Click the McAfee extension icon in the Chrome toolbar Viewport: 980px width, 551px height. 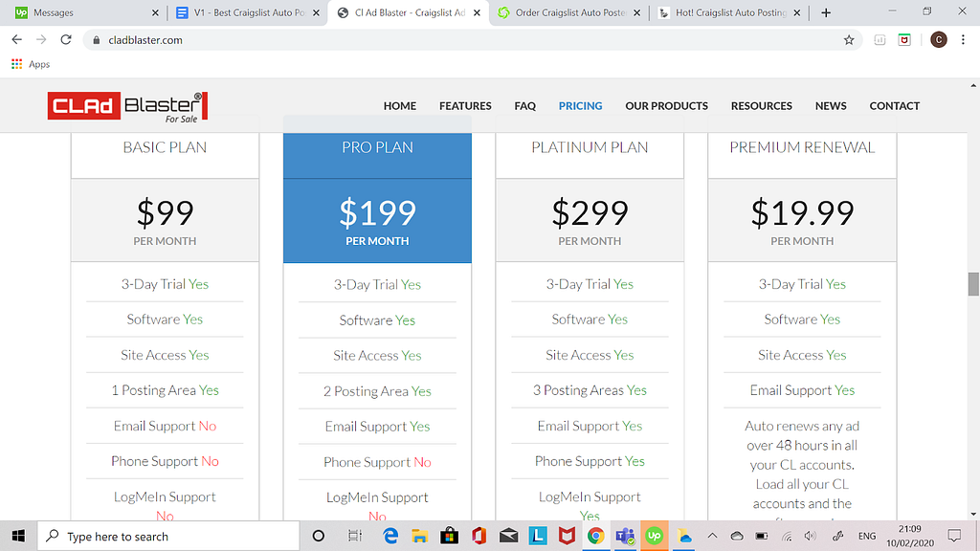904,40
